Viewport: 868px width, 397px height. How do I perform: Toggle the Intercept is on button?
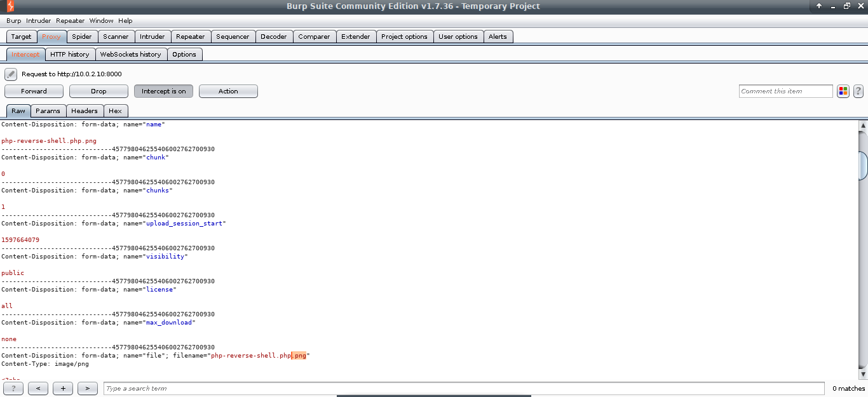163,91
